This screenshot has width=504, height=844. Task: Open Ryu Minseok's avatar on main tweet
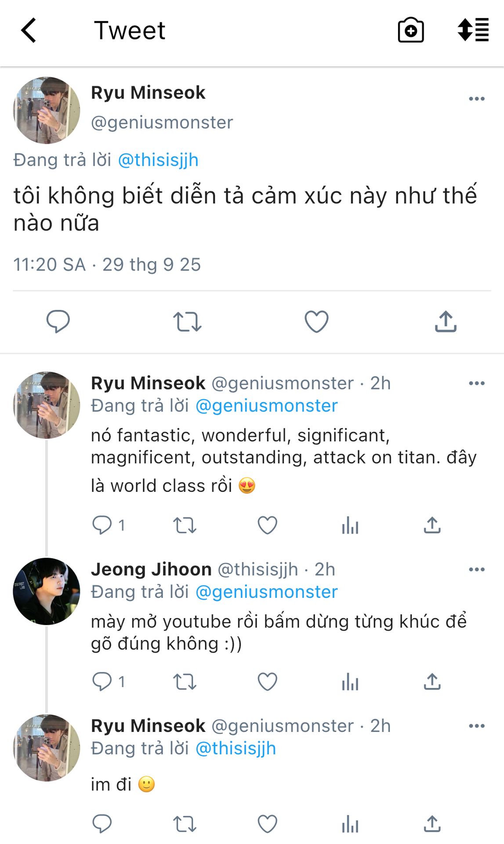point(47,110)
